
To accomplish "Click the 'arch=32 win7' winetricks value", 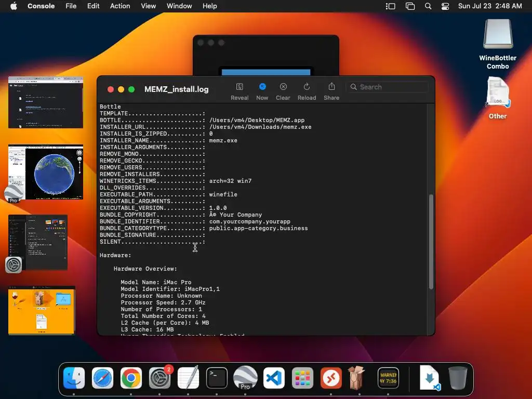I will (x=230, y=181).
